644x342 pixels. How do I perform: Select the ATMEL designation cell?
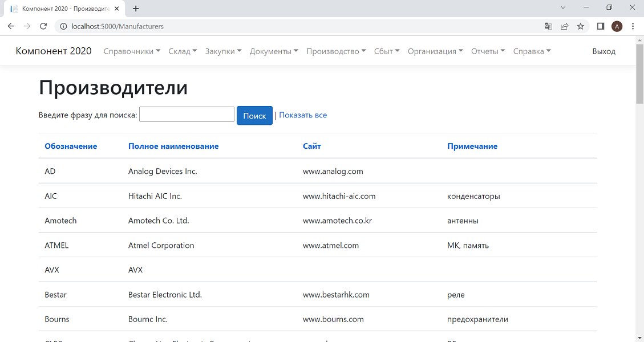coord(56,245)
